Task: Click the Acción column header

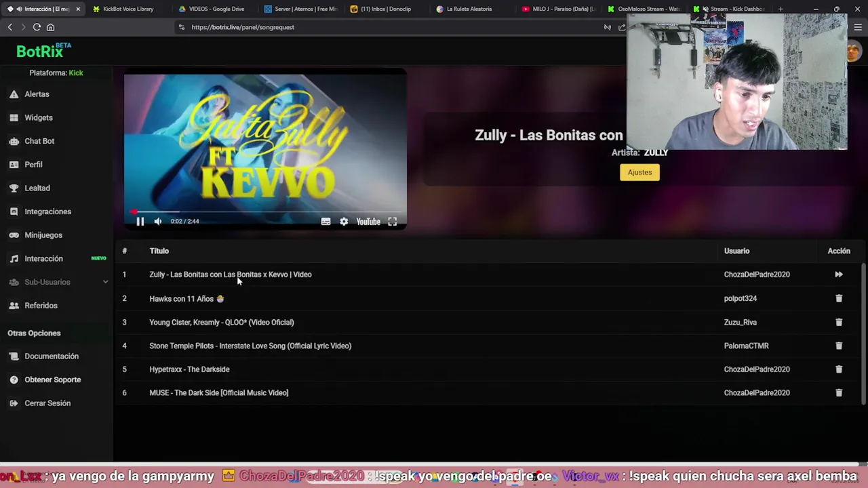Action: [839, 251]
